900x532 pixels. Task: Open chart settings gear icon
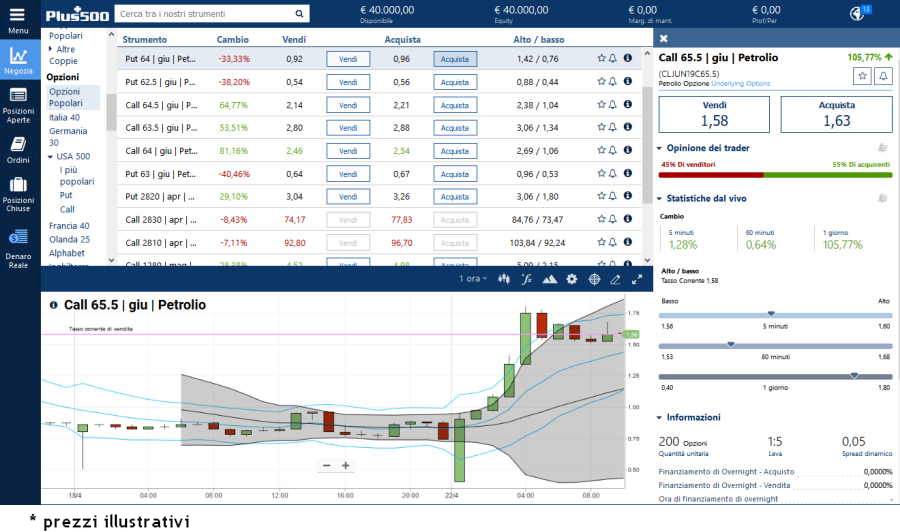[572, 279]
